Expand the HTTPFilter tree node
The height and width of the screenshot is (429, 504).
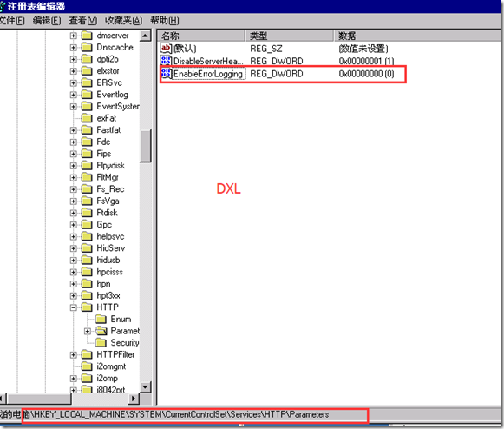[x=74, y=355]
